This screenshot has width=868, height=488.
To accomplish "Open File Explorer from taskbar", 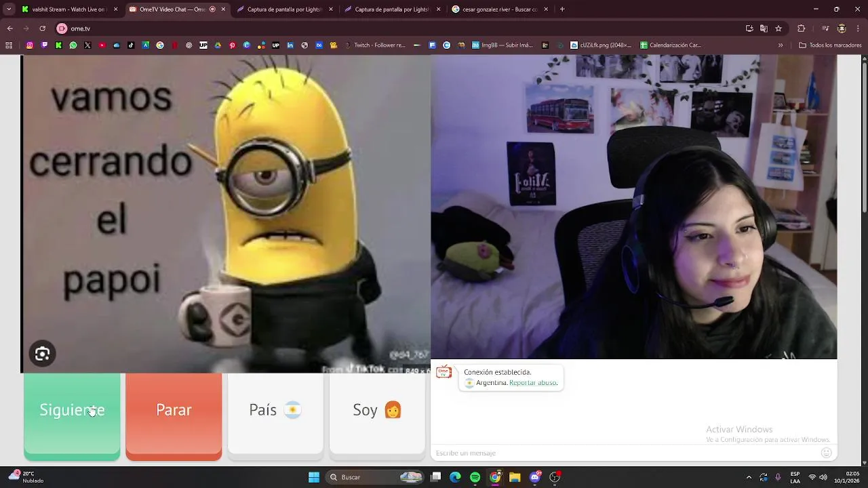I will pos(515,477).
